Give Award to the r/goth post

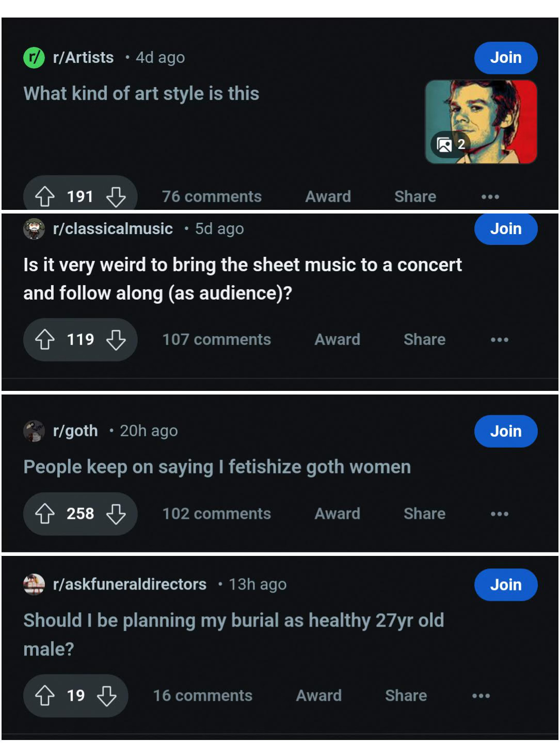pos(337,514)
